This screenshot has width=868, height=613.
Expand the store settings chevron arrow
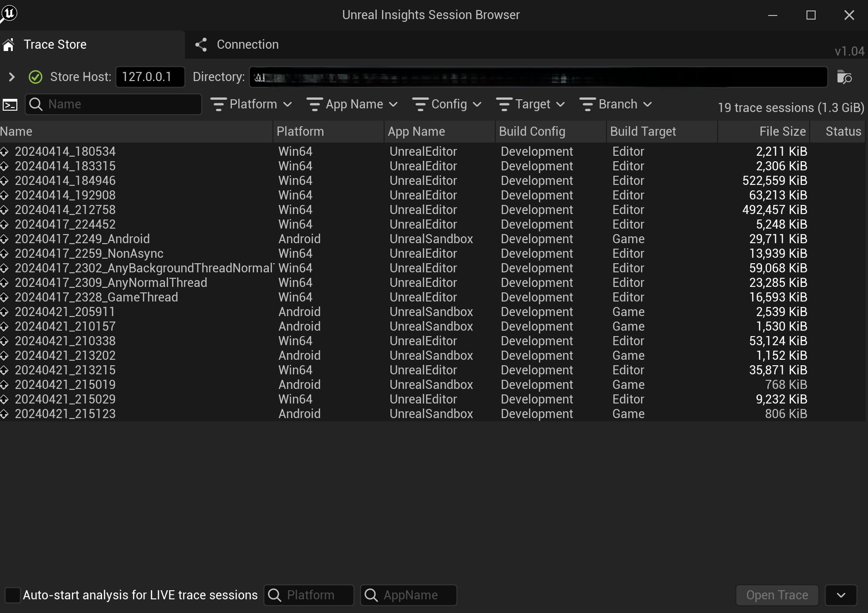tap(11, 77)
